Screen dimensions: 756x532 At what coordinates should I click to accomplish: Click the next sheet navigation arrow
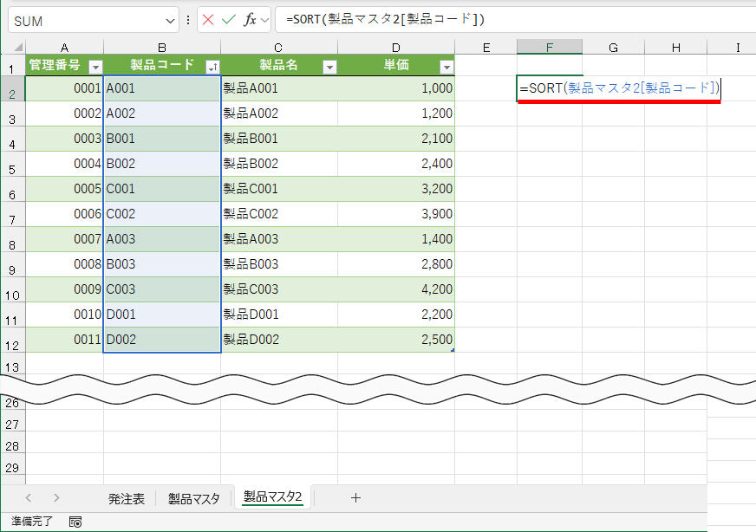(x=55, y=498)
